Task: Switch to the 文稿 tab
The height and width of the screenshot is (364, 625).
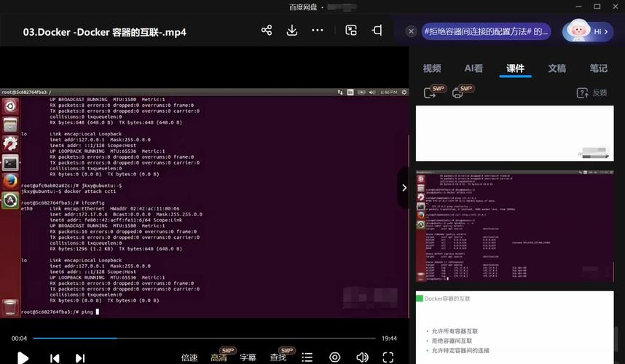Action: pos(557,68)
